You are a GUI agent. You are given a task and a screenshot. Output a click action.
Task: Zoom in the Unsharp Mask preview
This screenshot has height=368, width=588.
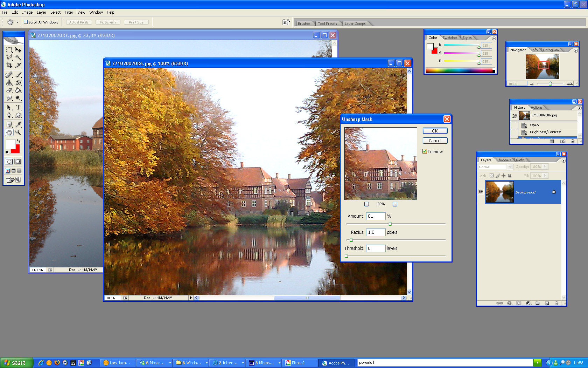[x=395, y=204]
